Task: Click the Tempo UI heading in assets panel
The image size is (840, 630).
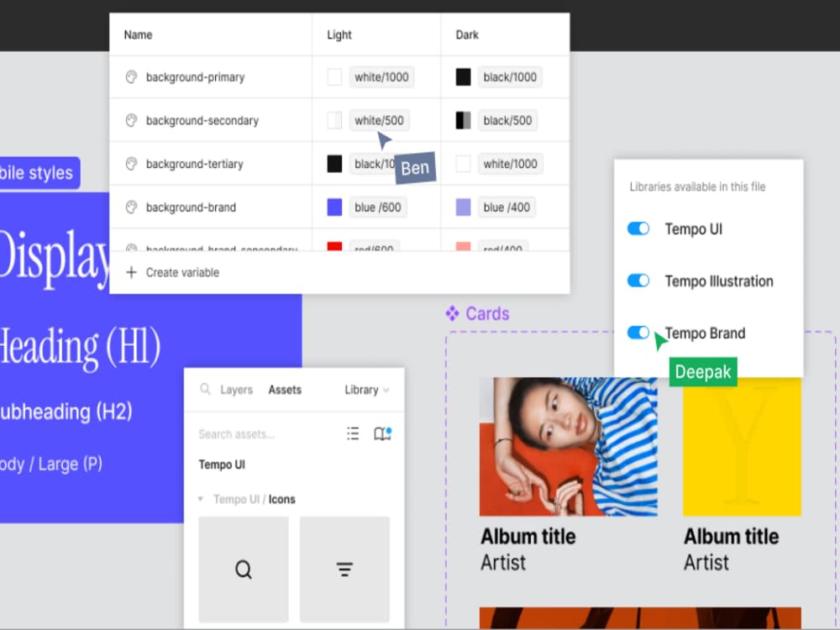Action: pyautogui.click(x=222, y=465)
